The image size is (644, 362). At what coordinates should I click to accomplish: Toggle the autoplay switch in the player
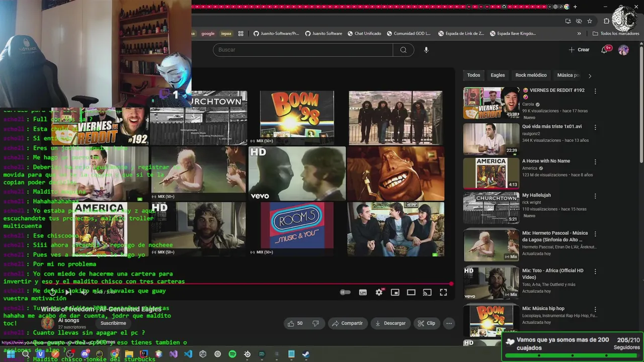click(x=345, y=292)
